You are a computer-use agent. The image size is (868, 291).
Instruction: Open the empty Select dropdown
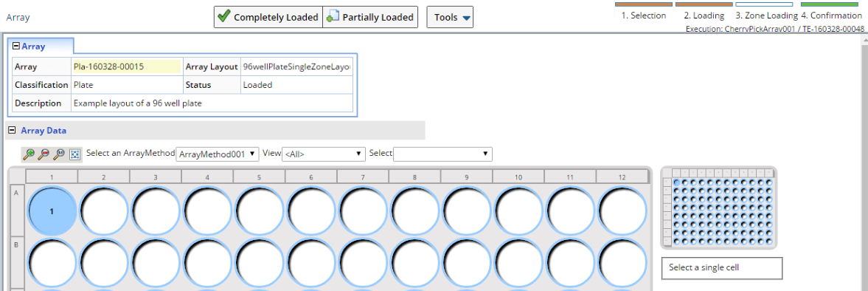[x=442, y=154]
